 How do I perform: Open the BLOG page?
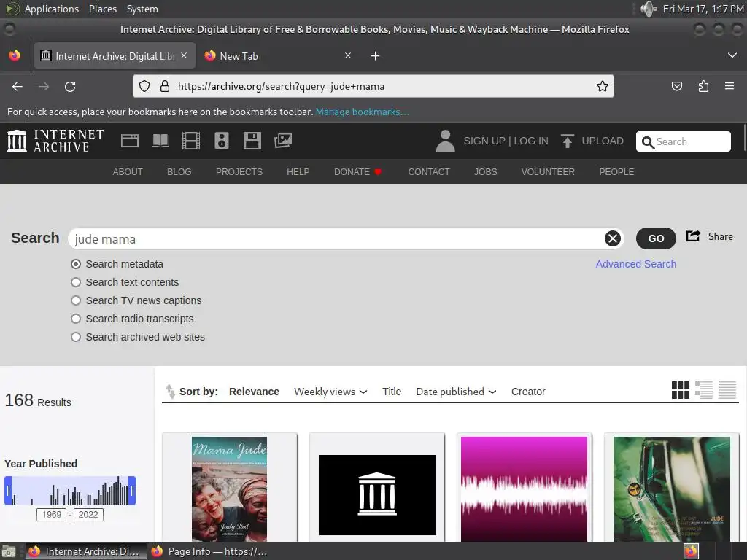tap(179, 172)
